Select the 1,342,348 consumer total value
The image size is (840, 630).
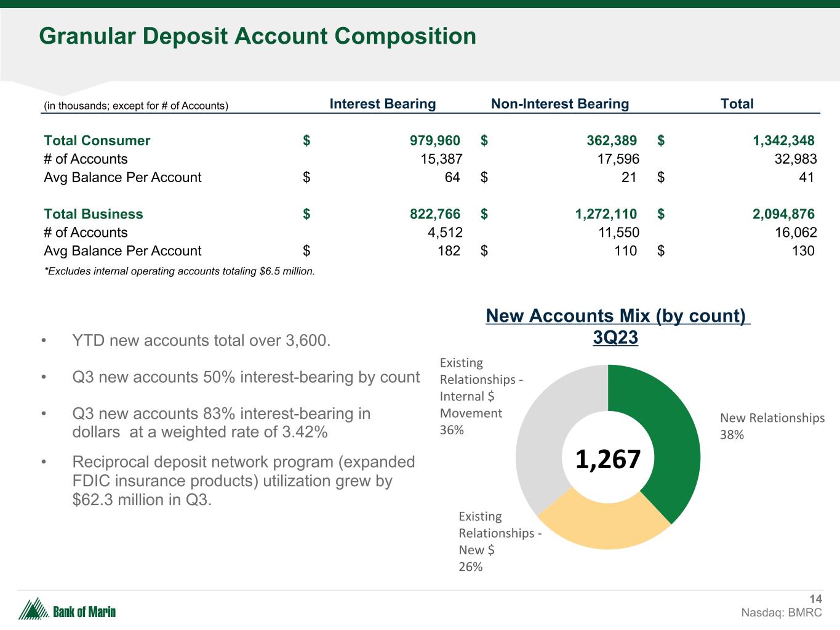(783, 141)
